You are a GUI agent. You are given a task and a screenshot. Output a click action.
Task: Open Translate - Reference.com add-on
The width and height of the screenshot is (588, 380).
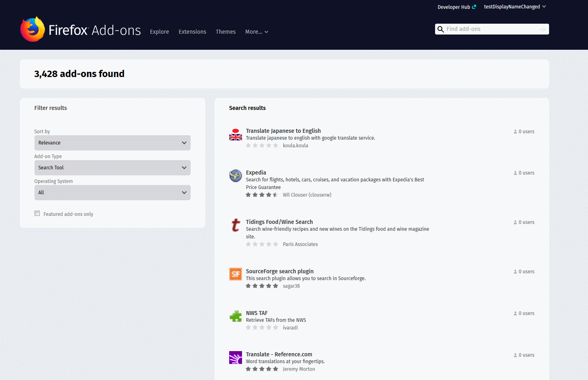pos(279,354)
